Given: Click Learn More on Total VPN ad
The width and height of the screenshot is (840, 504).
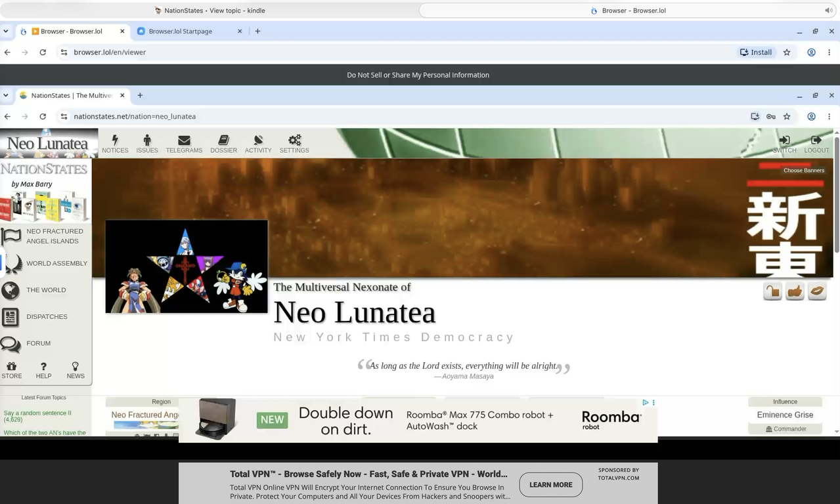Looking at the screenshot, I should click(551, 484).
